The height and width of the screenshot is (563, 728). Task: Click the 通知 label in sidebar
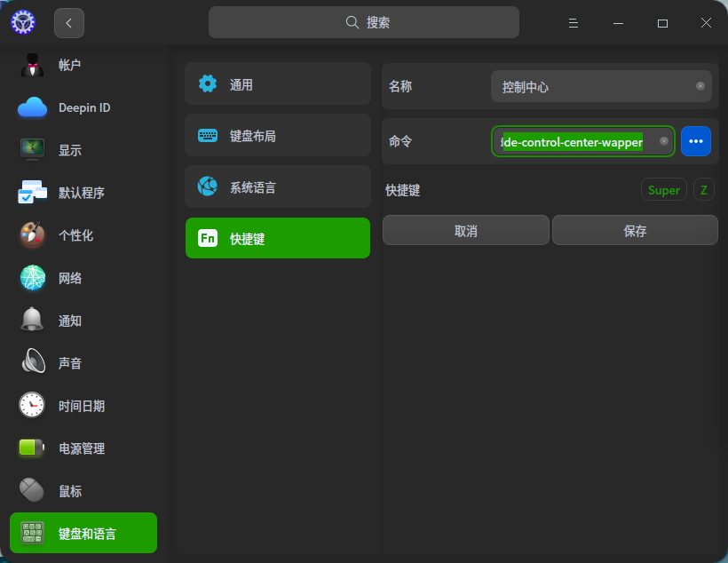coord(69,321)
